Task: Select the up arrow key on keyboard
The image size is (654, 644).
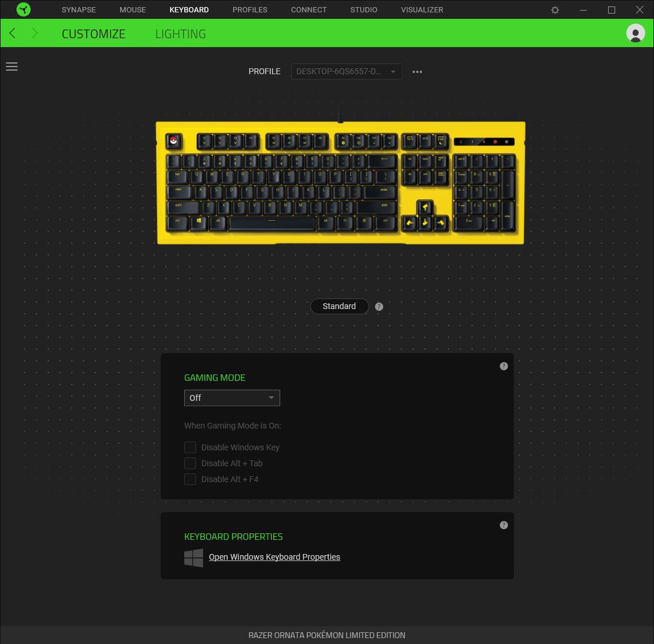Action: pos(424,207)
